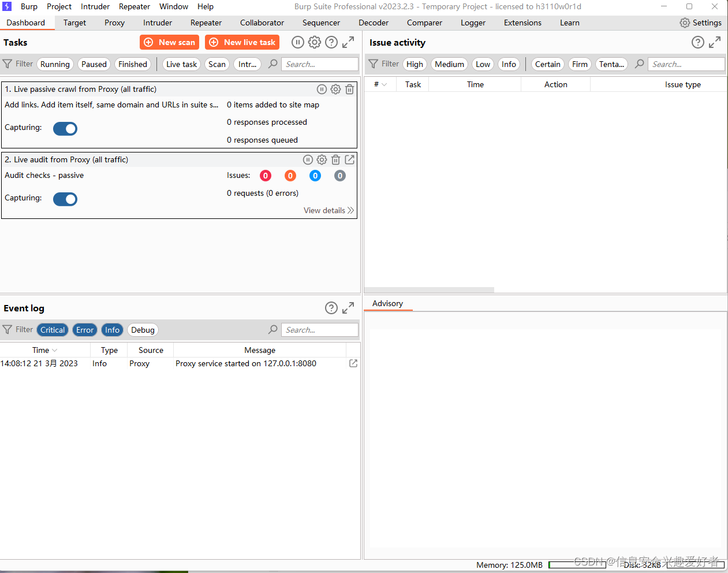Screen dimensions: 728x573
Task: Pause the Live passive crawl task
Action: click(322, 89)
